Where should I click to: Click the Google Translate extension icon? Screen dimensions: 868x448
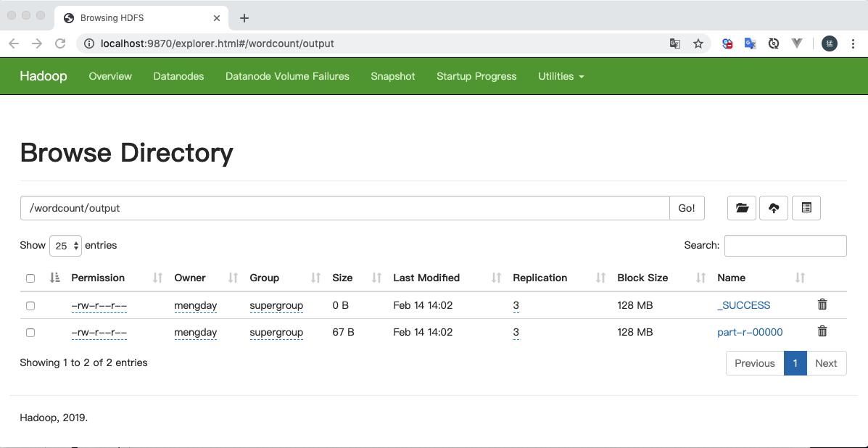(x=751, y=43)
